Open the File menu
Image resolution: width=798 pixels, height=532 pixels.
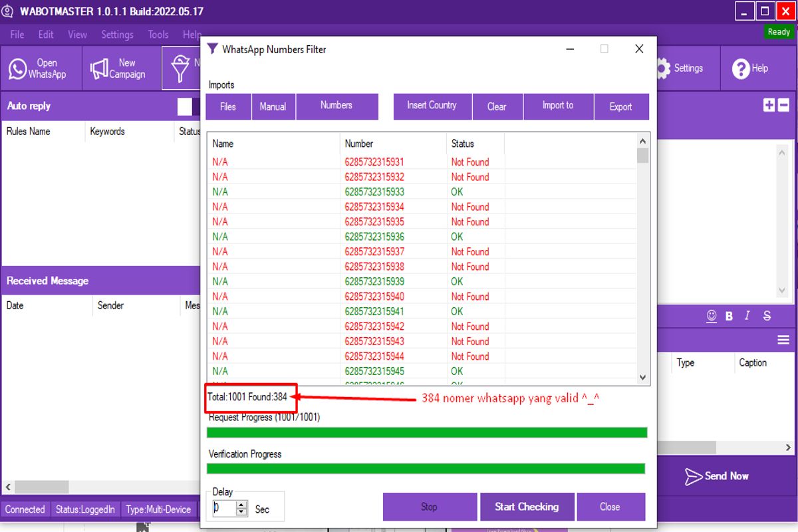pyautogui.click(x=17, y=35)
